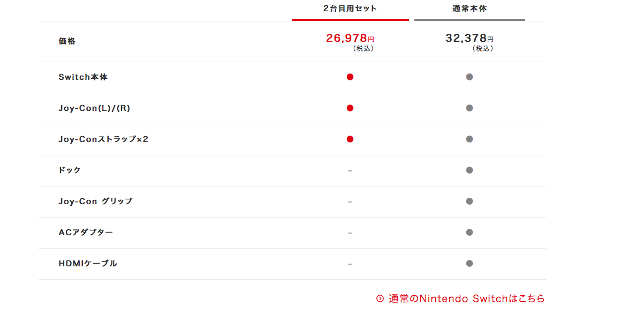
Task: Click gray dot in the ドック row
Action: (x=469, y=170)
